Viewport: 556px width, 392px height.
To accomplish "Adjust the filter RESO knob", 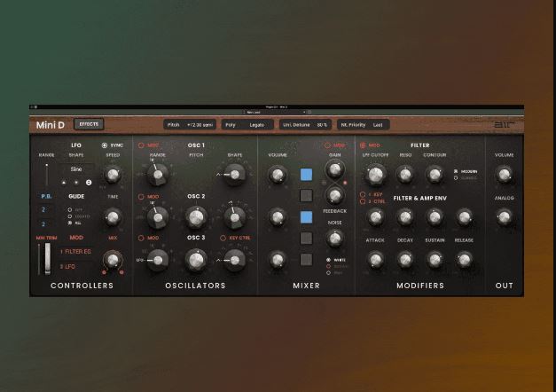I will pyautogui.click(x=405, y=174).
